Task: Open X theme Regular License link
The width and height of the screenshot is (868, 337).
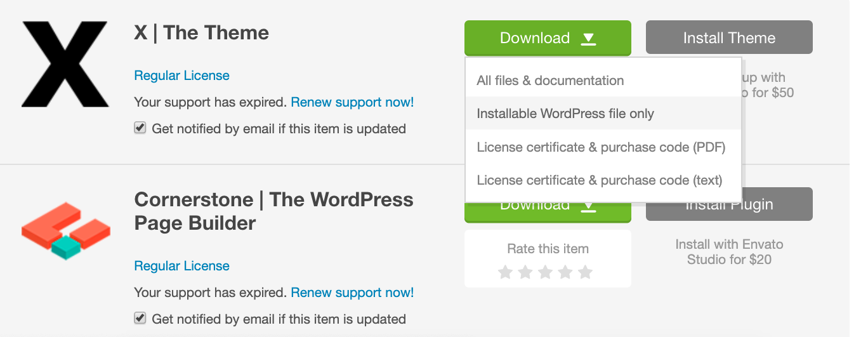Action: point(181,76)
